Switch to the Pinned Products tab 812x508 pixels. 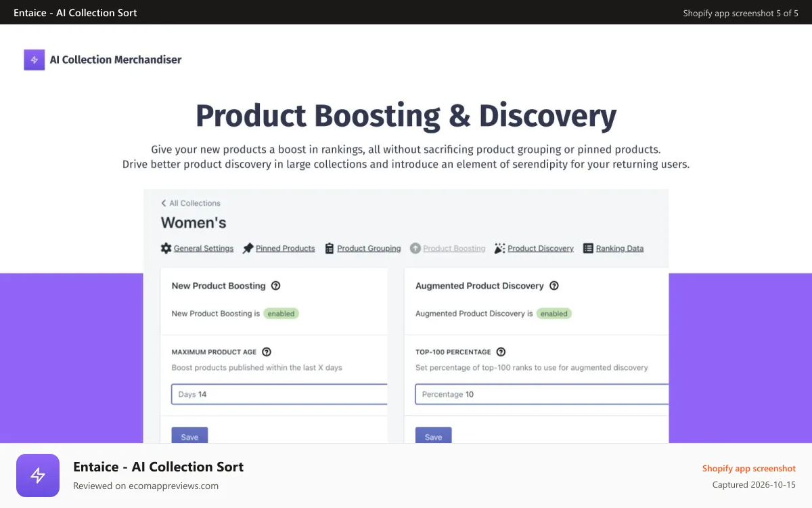point(286,249)
